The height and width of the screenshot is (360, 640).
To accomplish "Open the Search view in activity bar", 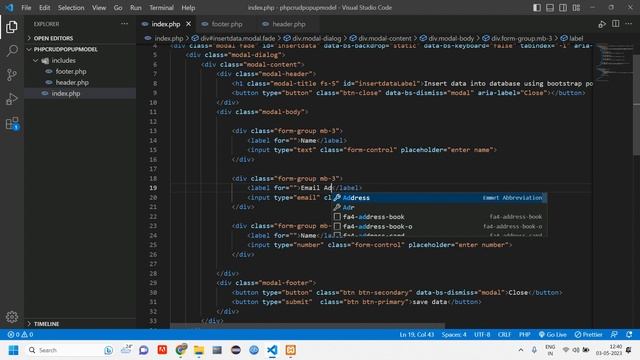I will [12, 51].
